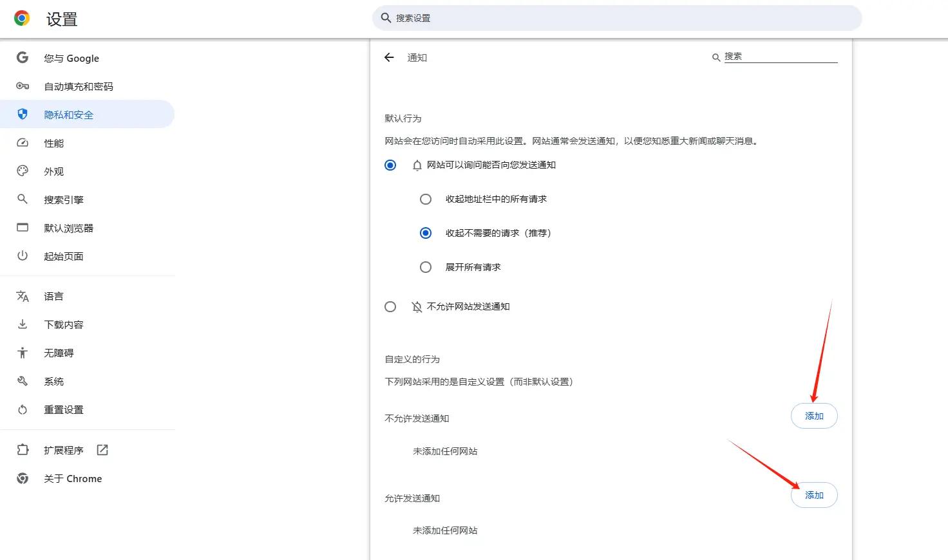The width and height of the screenshot is (948, 560).
Task: Open 无障碍 settings section
Action: 88,353
